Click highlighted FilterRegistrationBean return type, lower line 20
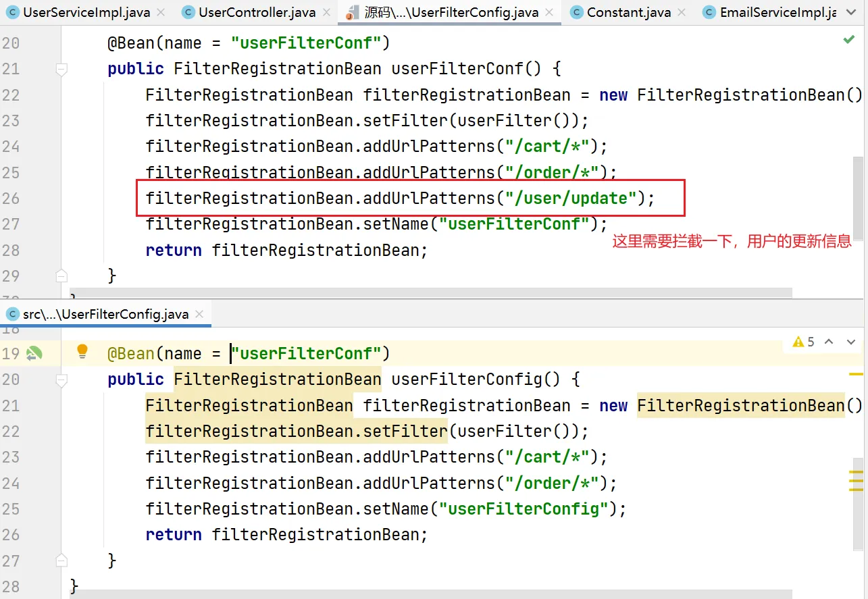Screen dimensions: 868x599 [x=278, y=380]
